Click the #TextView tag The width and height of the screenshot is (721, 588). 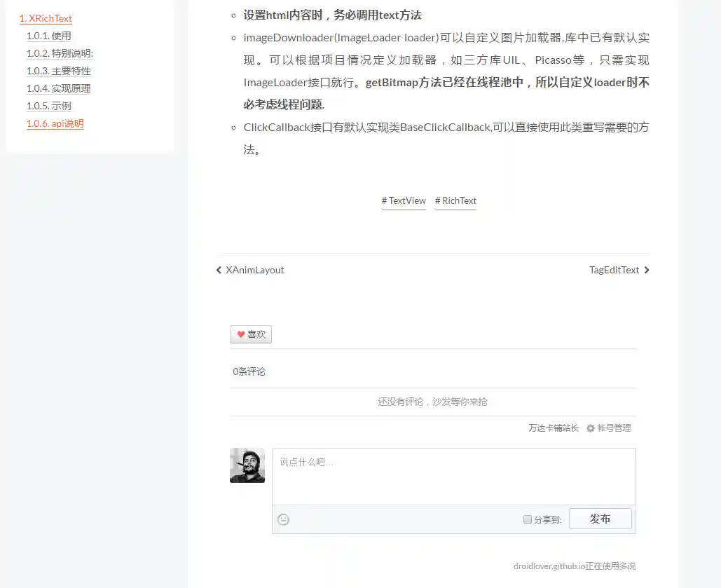point(404,200)
